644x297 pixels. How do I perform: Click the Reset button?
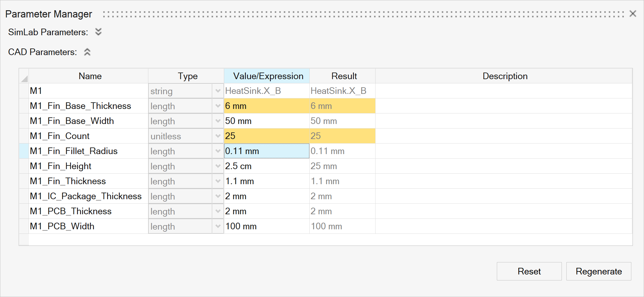529,271
